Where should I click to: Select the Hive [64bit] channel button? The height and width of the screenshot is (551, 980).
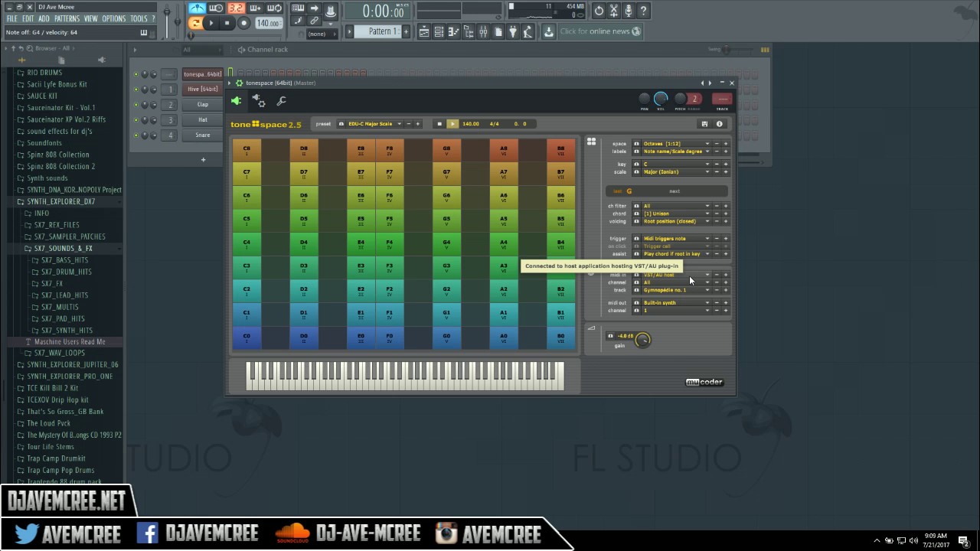tap(203, 90)
